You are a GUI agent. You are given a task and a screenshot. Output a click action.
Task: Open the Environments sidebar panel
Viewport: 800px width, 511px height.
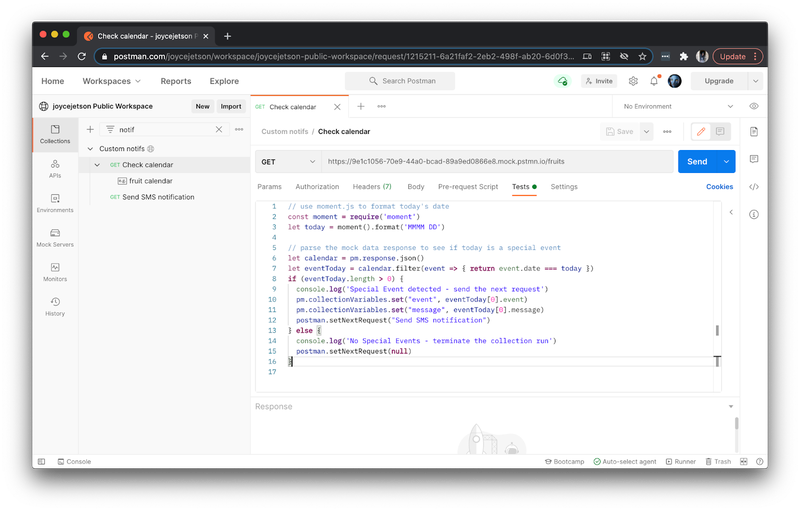(55, 203)
